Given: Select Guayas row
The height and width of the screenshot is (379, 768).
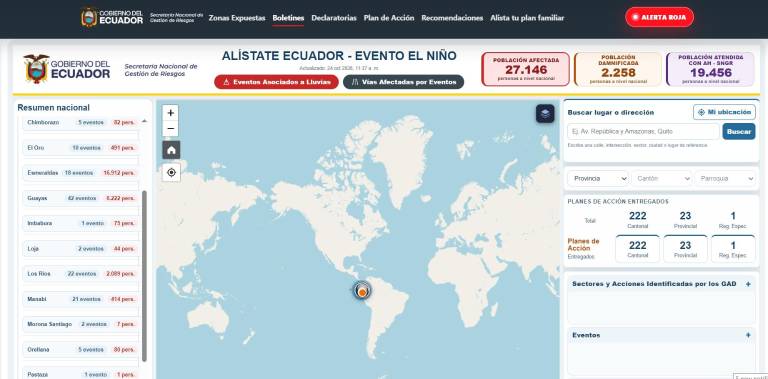Looking at the screenshot, I should (x=81, y=198).
